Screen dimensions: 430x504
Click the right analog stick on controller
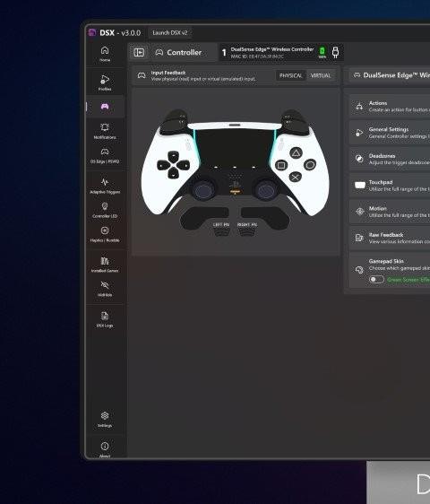(x=265, y=189)
